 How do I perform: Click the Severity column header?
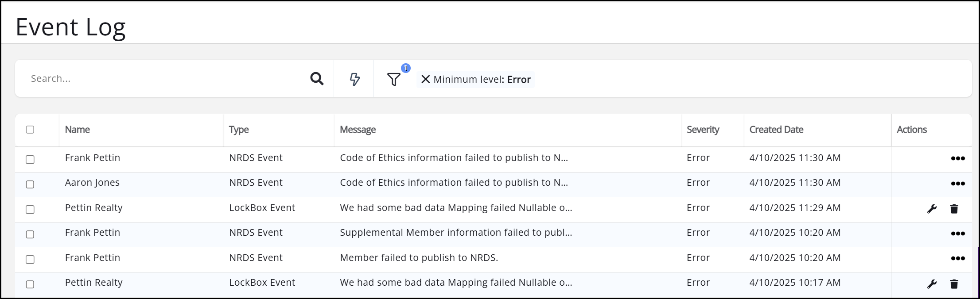(x=703, y=130)
